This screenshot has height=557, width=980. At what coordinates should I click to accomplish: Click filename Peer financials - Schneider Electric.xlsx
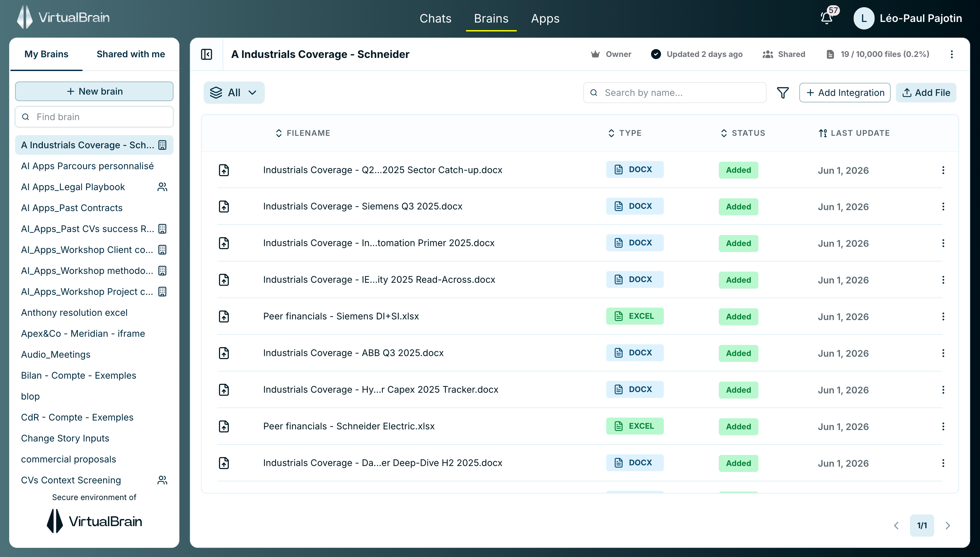(349, 426)
